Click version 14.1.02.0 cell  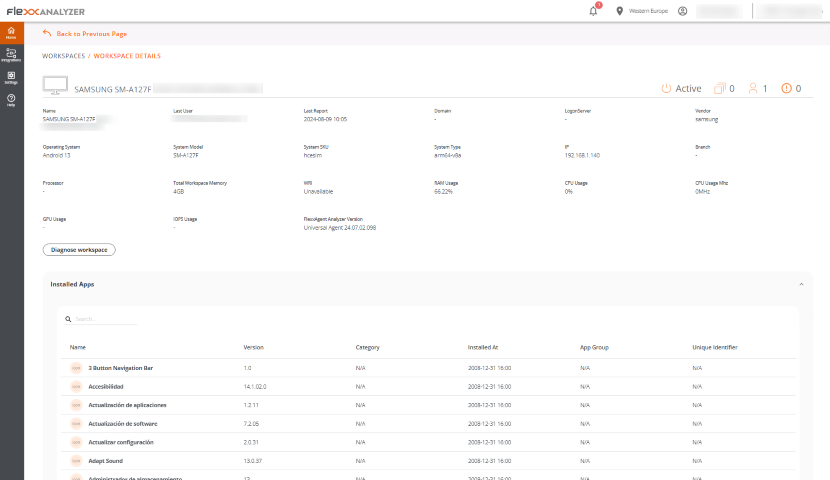pos(255,386)
